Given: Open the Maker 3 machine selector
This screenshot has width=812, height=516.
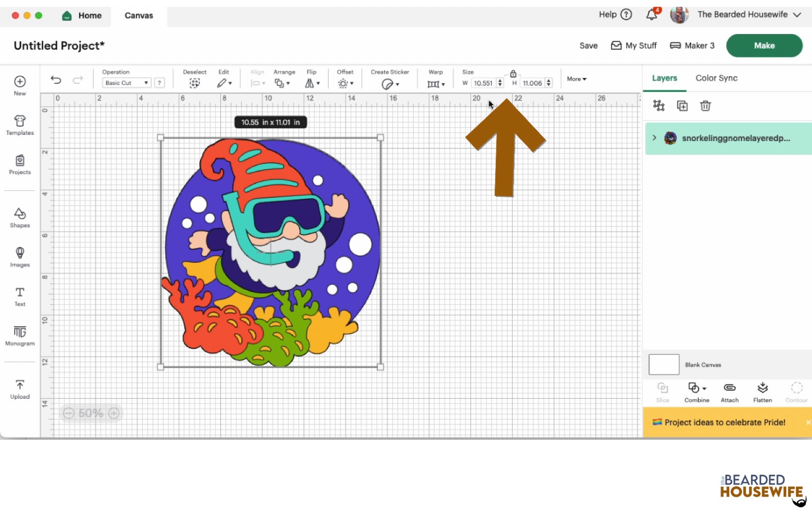Looking at the screenshot, I should pos(692,46).
